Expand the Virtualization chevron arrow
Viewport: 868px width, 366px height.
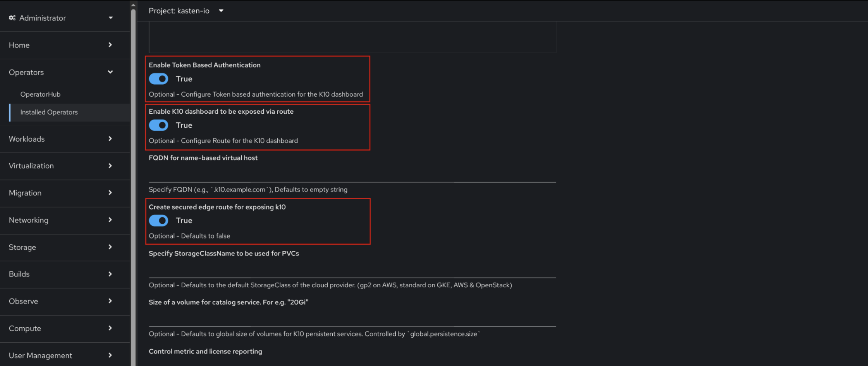click(x=110, y=166)
